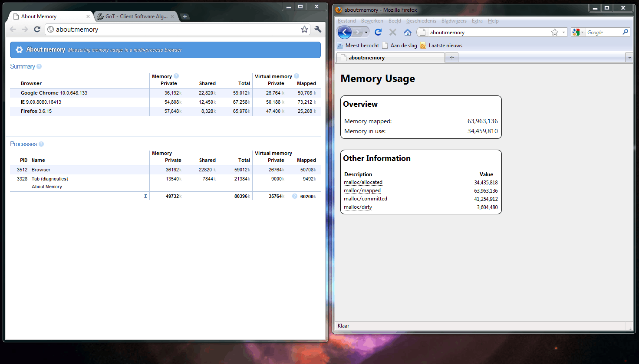Image resolution: width=639 pixels, height=364 pixels.
Task: Select the Firefox 3.6.15 summary row
Action: 165,111
